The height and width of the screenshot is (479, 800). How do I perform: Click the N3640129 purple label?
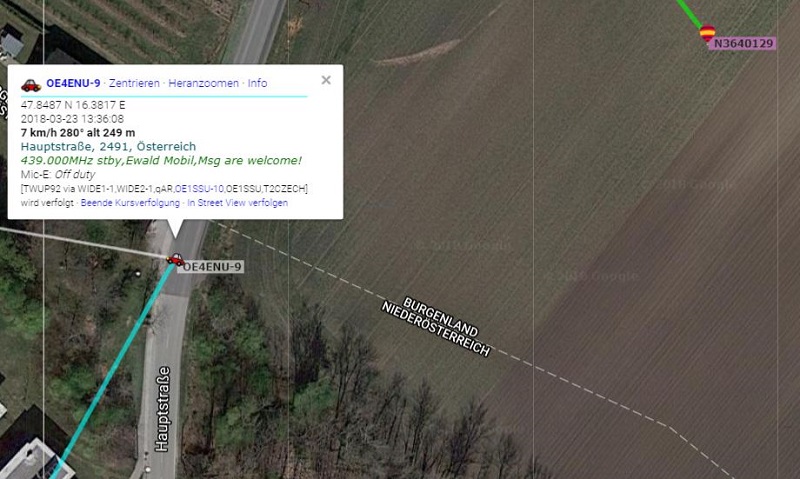click(743, 43)
